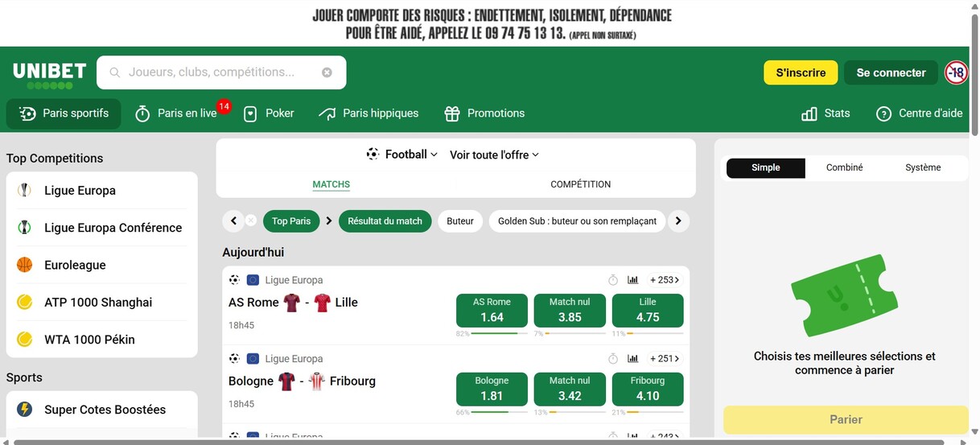Open the Stats page from the top navigation
The image size is (980, 445).
click(826, 113)
